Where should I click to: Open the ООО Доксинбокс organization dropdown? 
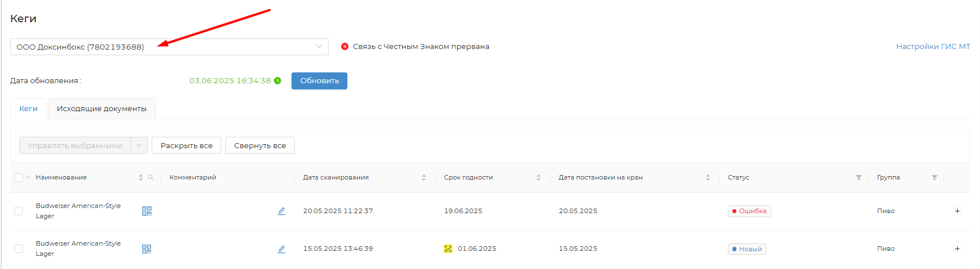click(x=169, y=47)
